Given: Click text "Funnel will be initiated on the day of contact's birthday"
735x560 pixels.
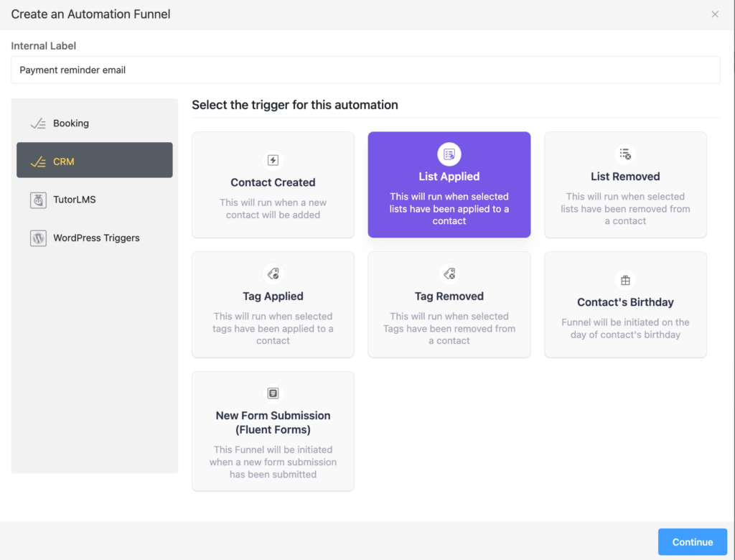Looking at the screenshot, I should [x=625, y=328].
